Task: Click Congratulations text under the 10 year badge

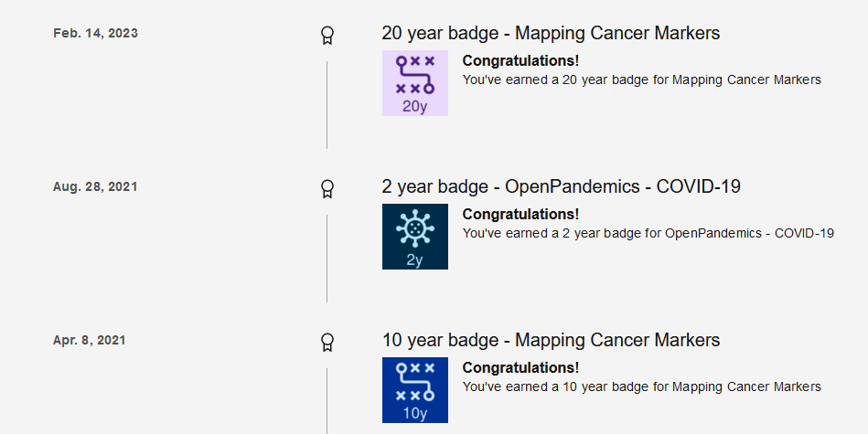Action: tap(520, 368)
